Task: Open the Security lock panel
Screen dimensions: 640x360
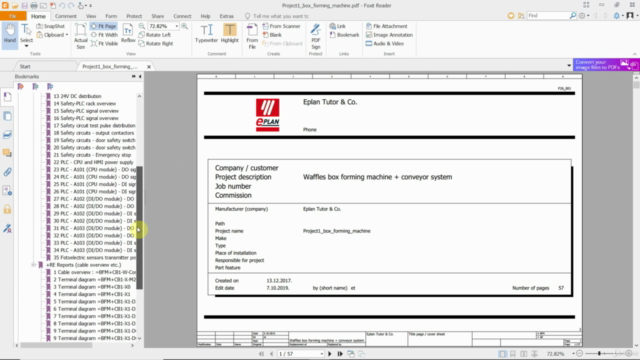Action: [7, 209]
